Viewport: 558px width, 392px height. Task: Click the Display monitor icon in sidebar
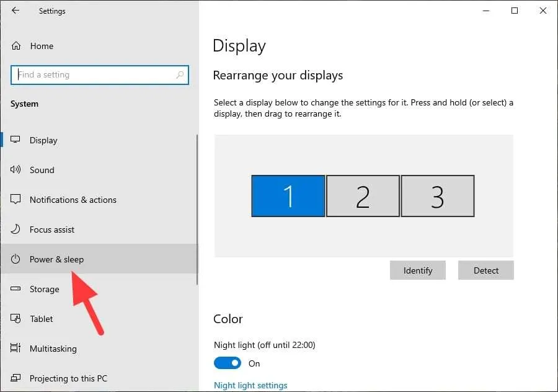pyautogui.click(x=15, y=140)
